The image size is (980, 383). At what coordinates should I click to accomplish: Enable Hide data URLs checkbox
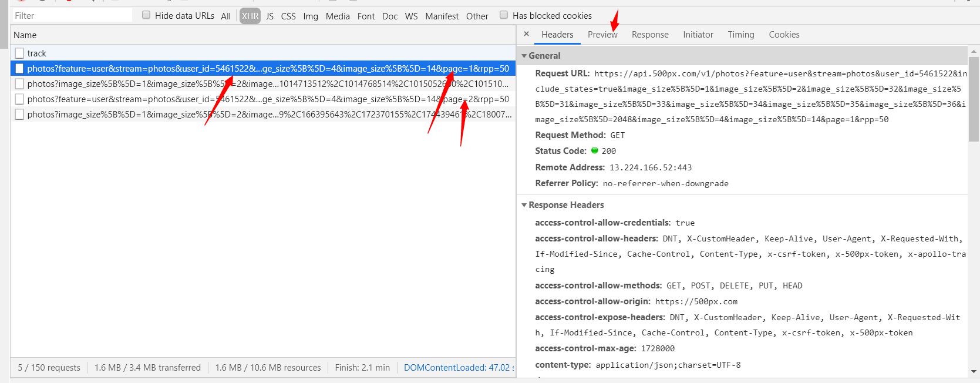pos(146,15)
